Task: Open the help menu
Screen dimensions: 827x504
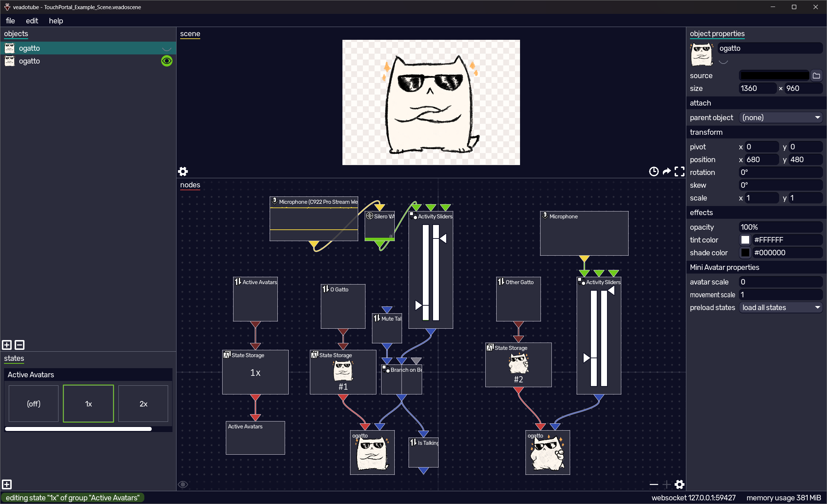Action: (x=56, y=21)
